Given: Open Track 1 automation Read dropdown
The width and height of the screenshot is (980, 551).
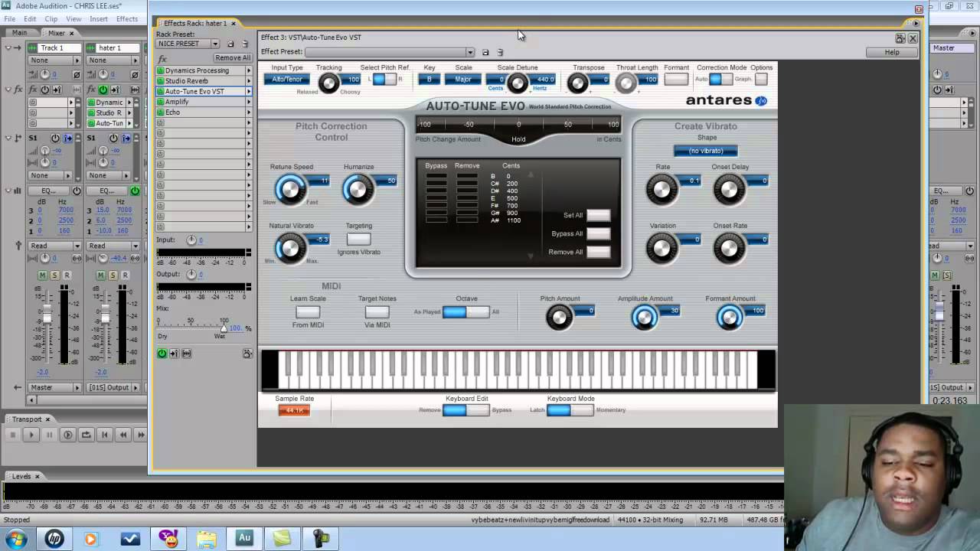Looking at the screenshot, I should click(54, 246).
